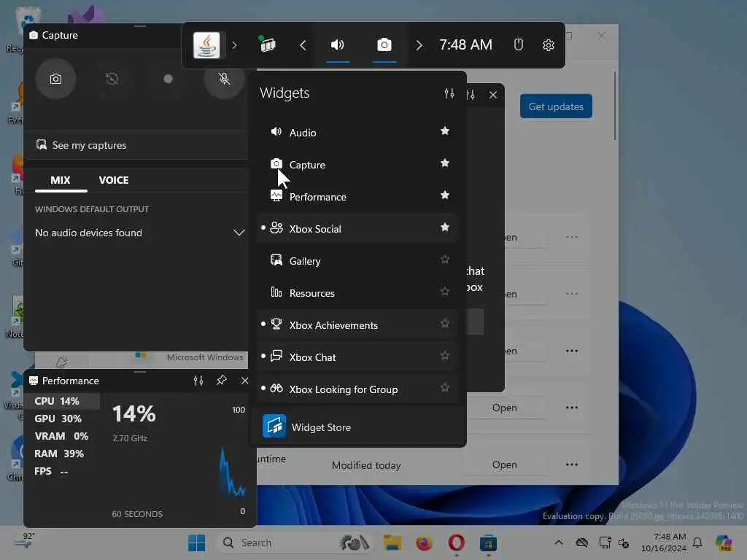Favorite the Xbox Achievements star
The height and width of the screenshot is (560, 747).
tap(444, 323)
